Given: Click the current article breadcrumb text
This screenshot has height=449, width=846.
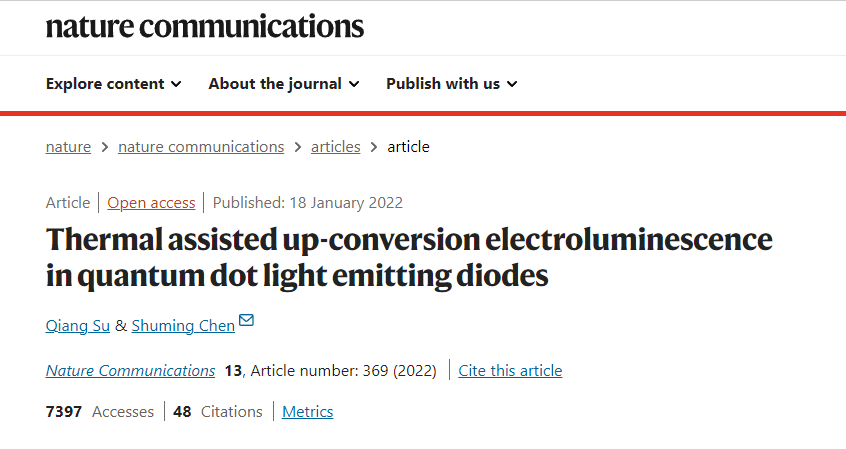Looking at the screenshot, I should [408, 146].
